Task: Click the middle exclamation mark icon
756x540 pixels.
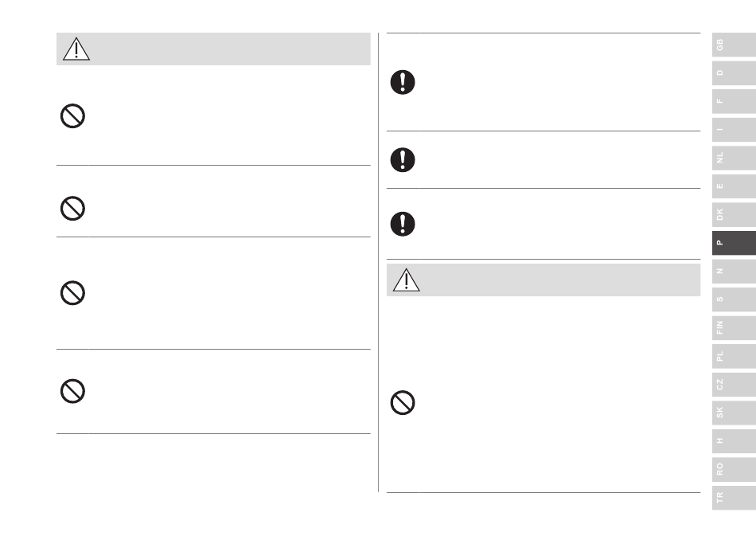Action: click(x=403, y=160)
